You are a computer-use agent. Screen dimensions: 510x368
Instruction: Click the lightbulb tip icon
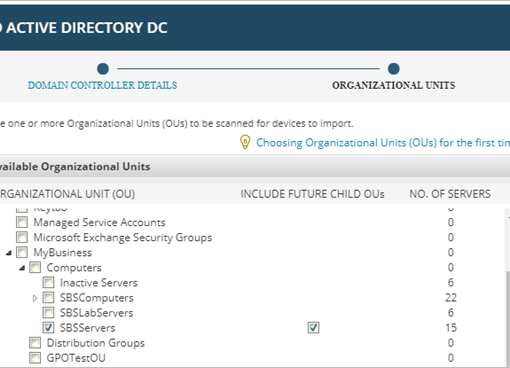point(245,142)
